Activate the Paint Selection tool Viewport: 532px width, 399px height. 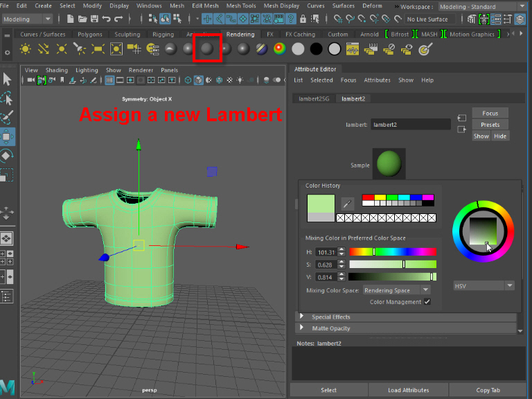(7, 117)
